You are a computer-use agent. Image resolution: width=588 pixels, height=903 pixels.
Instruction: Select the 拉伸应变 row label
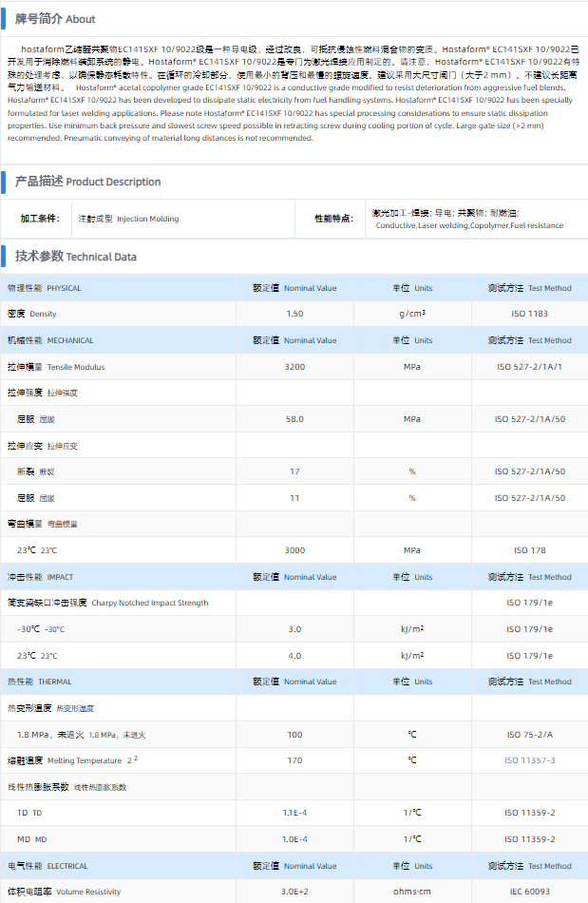tap(43, 446)
